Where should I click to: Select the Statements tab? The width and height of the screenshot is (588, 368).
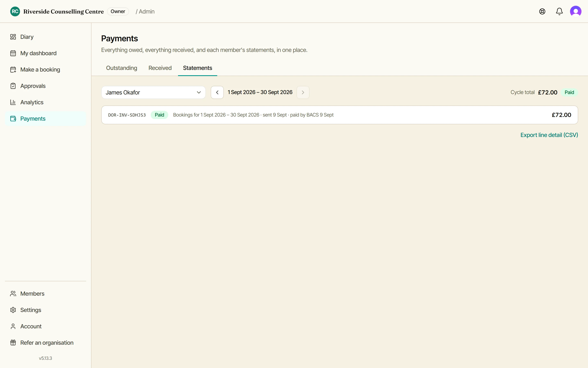click(198, 68)
